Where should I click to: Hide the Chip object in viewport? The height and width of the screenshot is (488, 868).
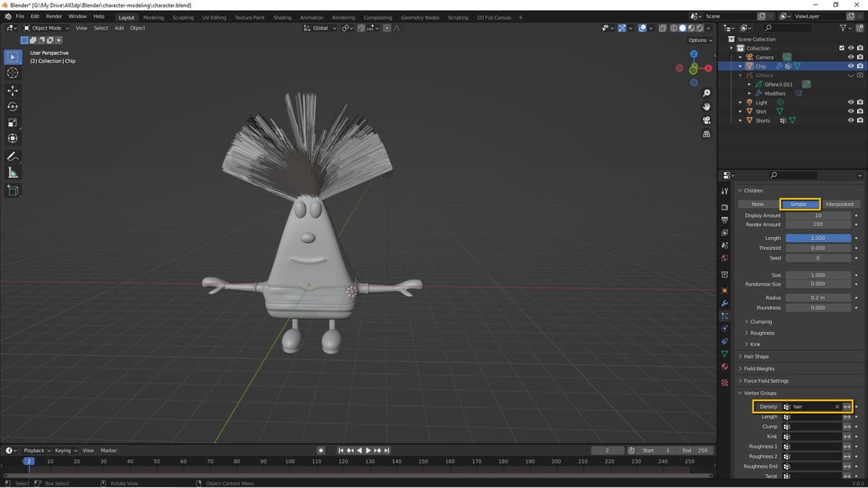click(x=851, y=66)
